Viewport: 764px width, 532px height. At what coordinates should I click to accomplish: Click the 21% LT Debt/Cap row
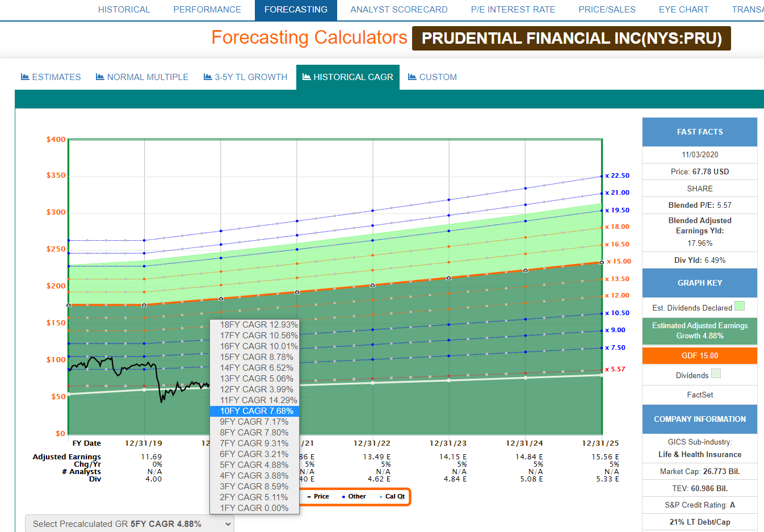[700, 522]
